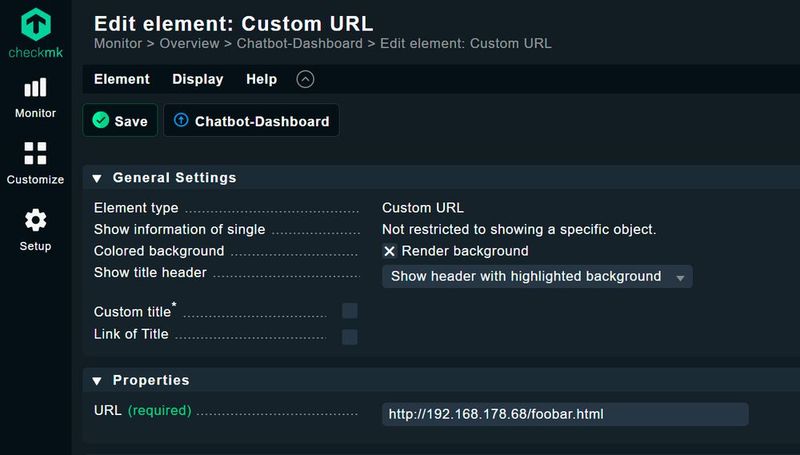Toggle the Render background checkbox
The height and width of the screenshot is (455, 800).
coord(389,251)
